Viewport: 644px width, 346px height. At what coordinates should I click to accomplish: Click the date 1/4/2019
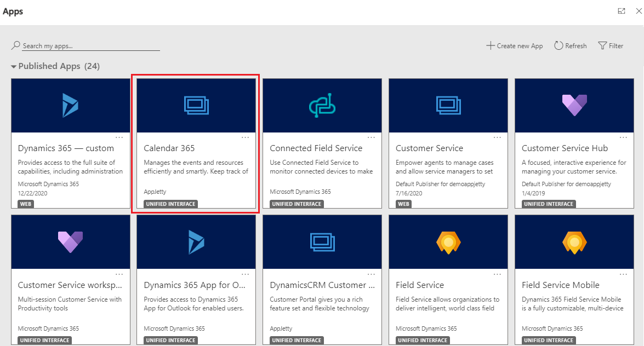click(533, 193)
